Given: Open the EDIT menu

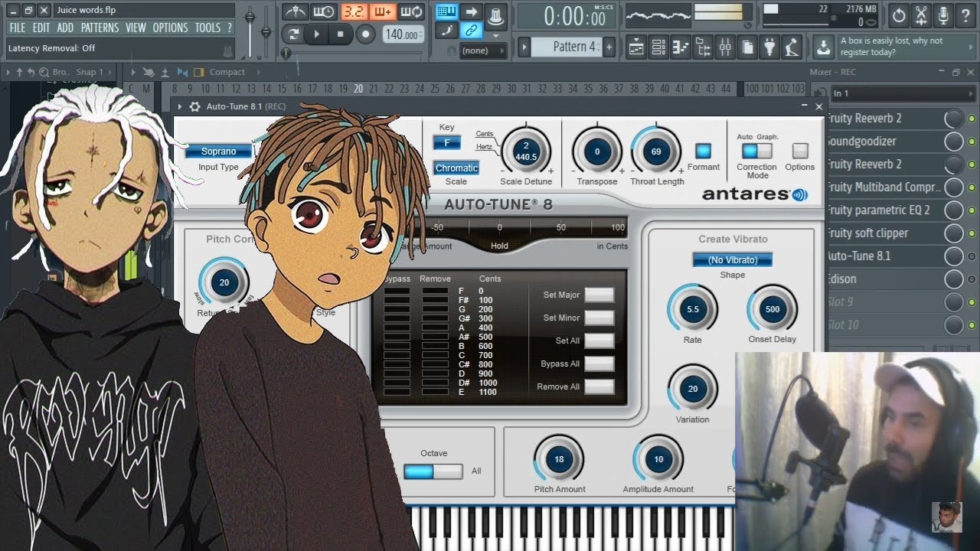Looking at the screenshot, I should 41,28.
